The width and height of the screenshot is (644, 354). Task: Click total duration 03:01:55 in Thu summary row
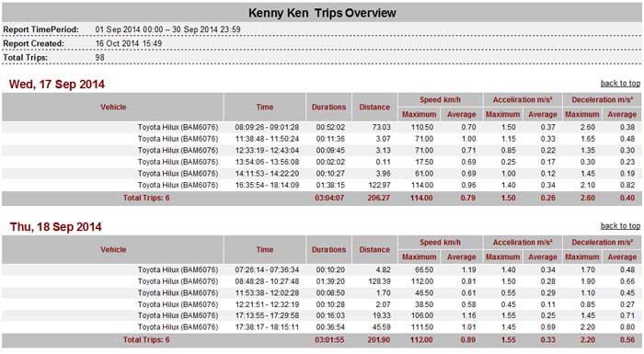pos(329,340)
